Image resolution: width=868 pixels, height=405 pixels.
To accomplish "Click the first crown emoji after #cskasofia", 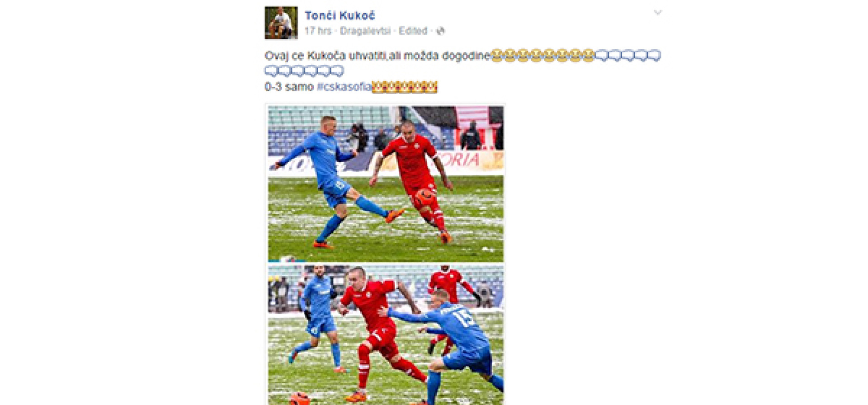I will [377, 87].
